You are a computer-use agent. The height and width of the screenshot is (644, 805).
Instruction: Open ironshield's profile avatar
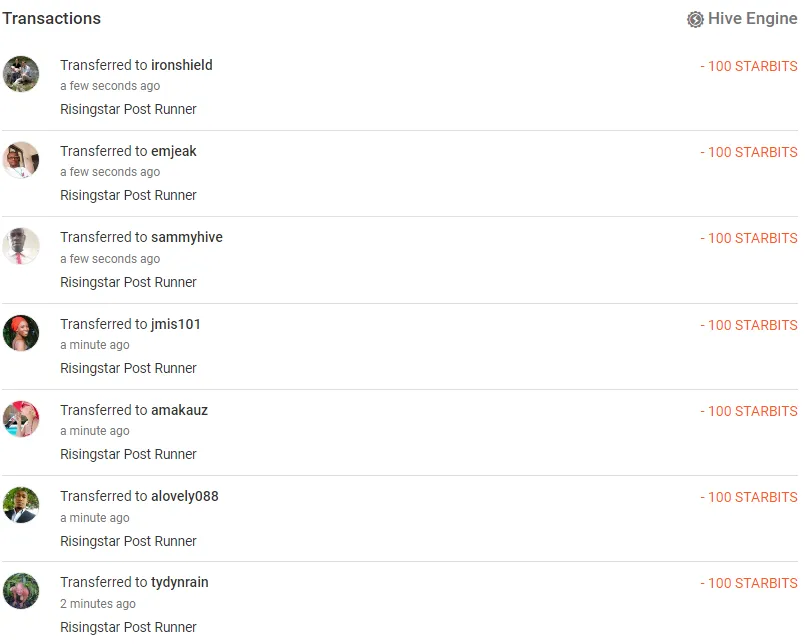coord(21,74)
